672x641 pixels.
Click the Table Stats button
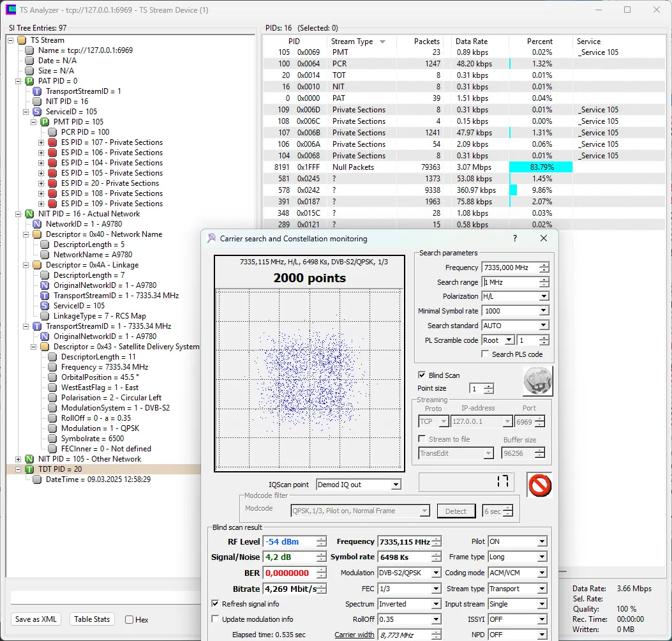click(x=92, y=619)
